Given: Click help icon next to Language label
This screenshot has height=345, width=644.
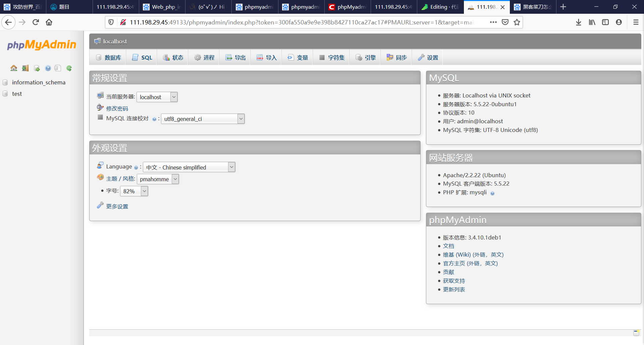Looking at the screenshot, I should tap(136, 167).
